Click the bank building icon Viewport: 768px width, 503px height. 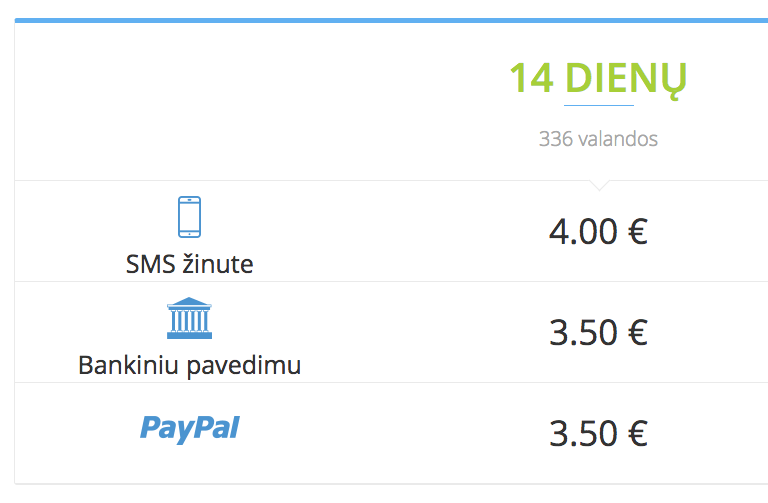pos(189,318)
